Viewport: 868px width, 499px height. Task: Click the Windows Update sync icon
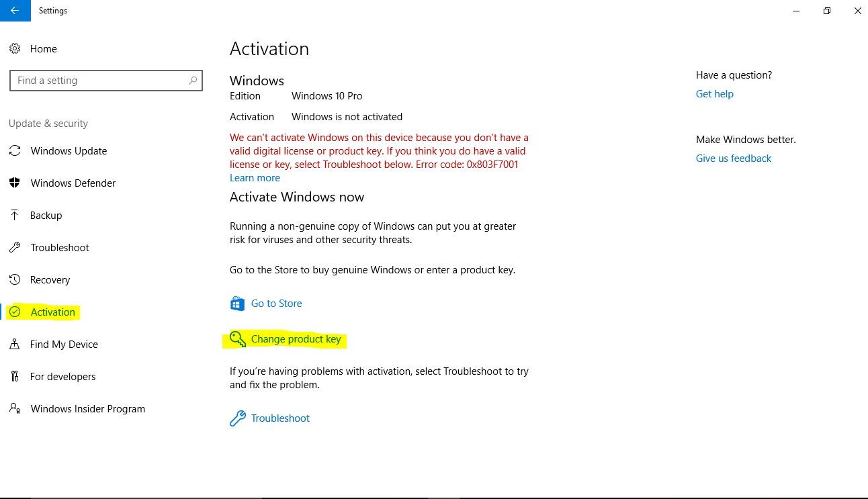click(15, 151)
